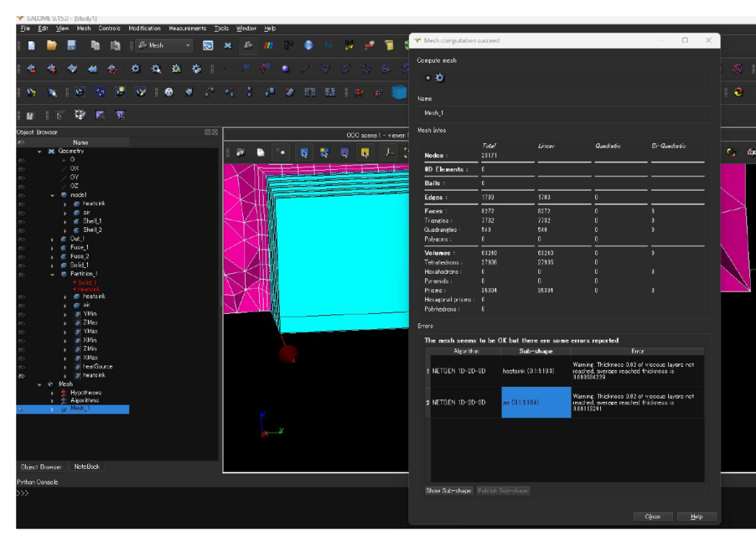Screen dimensions: 756x536
Task: Open the Mesh module dropdown
Action: pyautogui.click(x=188, y=46)
